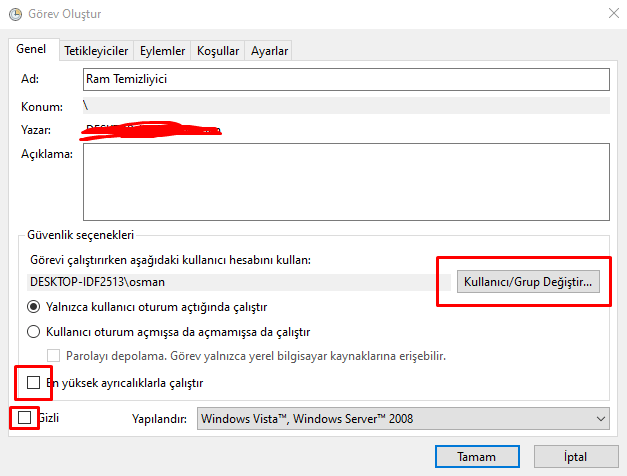Click the Task Scheduler clock icon in title bar
This screenshot has width=627, height=476.
(x=15, y=14)
